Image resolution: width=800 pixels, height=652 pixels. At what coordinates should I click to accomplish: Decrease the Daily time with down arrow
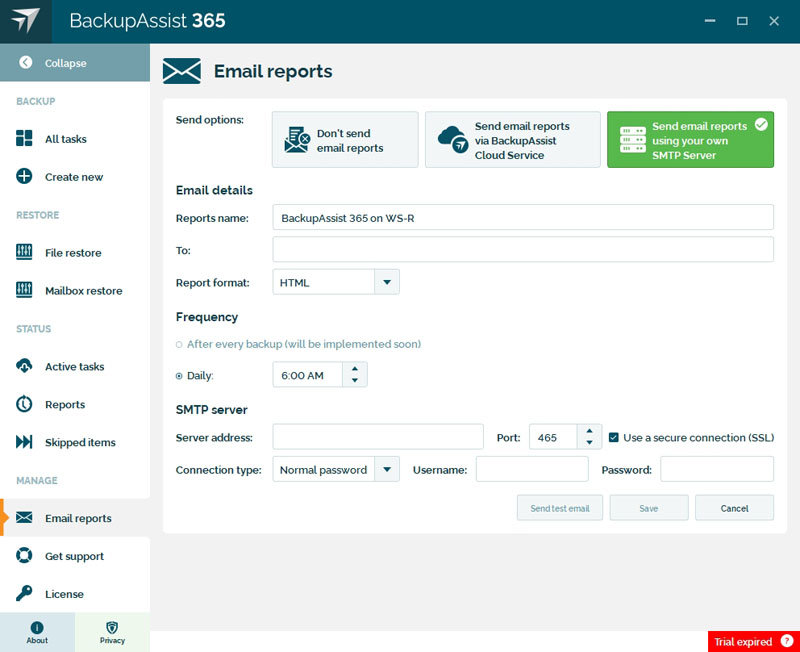pyautogui.click(x=355, y=381)
